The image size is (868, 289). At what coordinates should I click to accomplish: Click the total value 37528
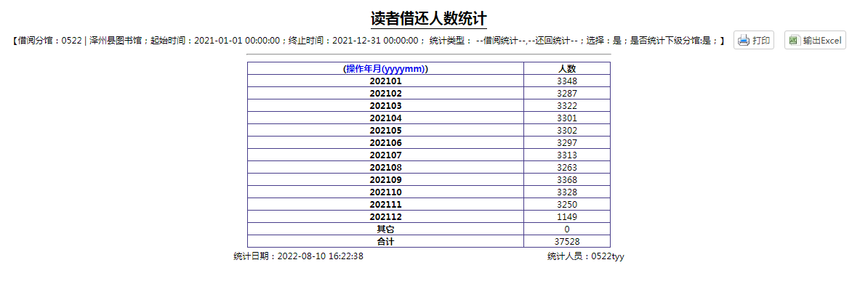(567, 242)
